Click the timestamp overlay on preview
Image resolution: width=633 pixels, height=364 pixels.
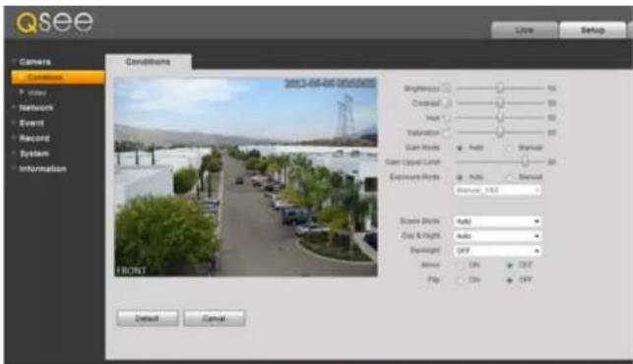tap(330, 84)
